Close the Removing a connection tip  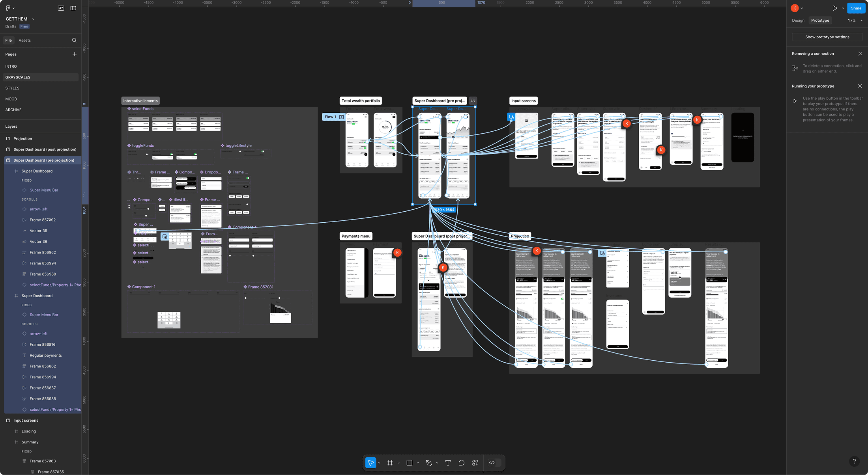click(x=860, y=54)
